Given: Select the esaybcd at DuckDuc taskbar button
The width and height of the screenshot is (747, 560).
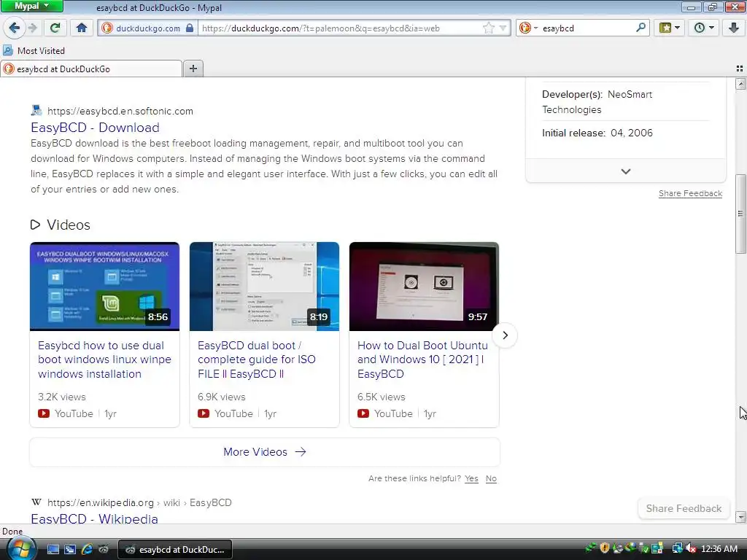Looking at the screenshot, I should (x=175, y=549).
